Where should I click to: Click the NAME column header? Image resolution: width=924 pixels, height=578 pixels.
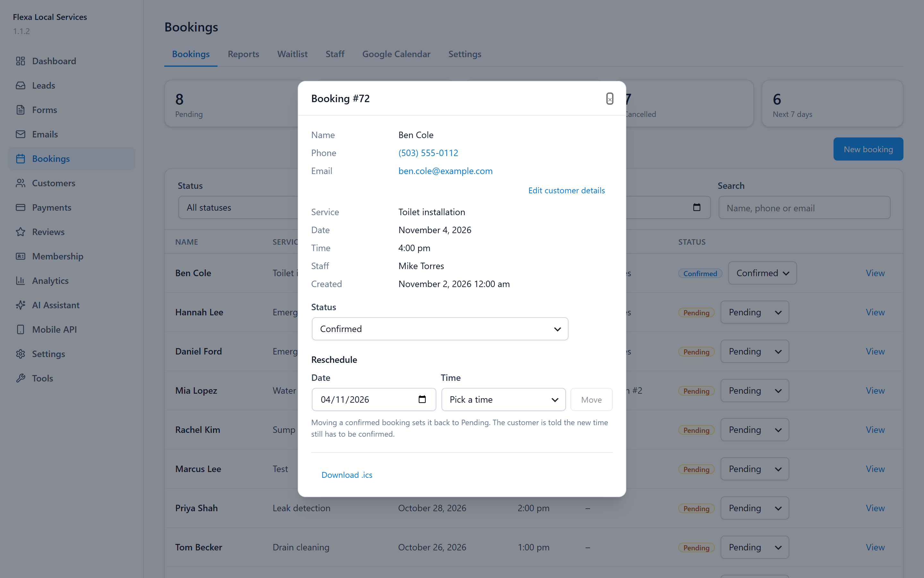point(186,242)
